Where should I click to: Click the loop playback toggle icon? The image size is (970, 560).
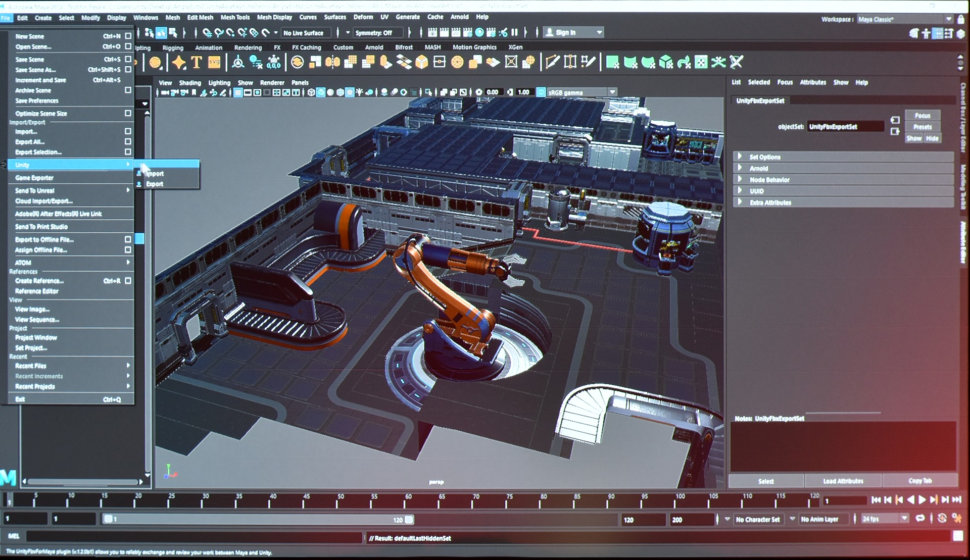click(920, 519)
